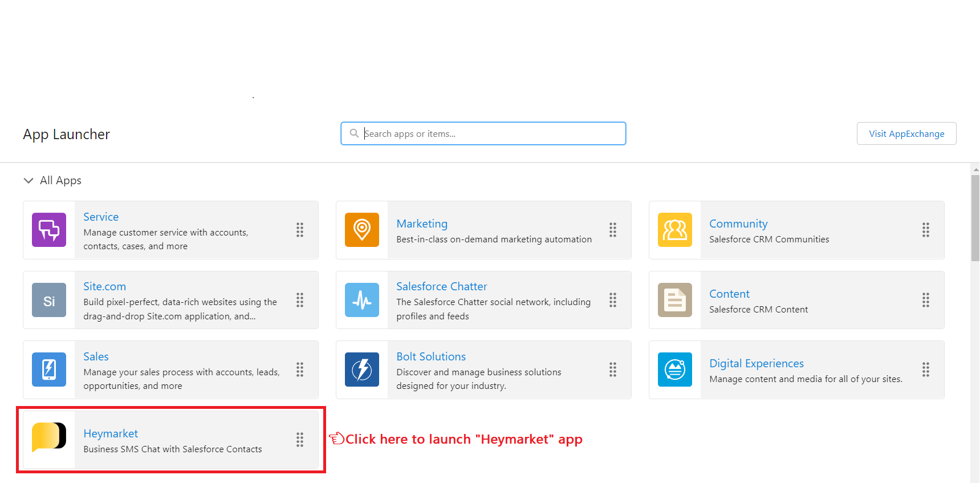Launch the Heymarket app link
The width and height of the screenshot is (980, 483).
tap(111, 433)
